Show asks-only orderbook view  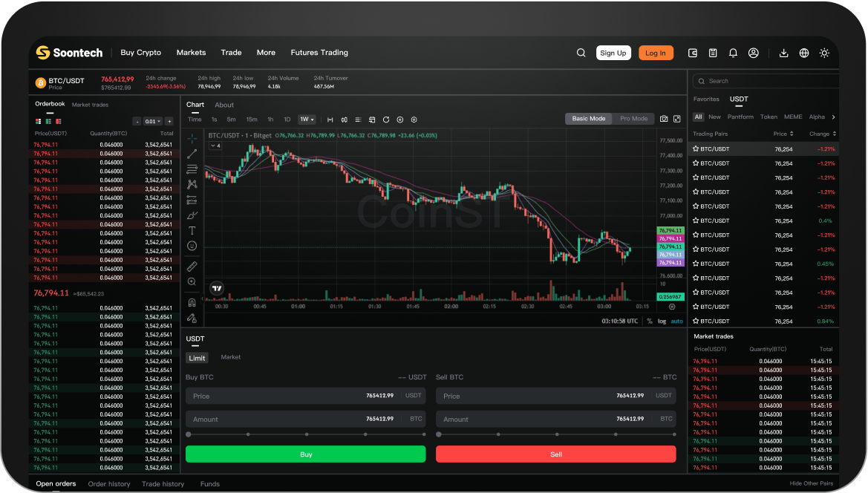click(x=58, y=121)
